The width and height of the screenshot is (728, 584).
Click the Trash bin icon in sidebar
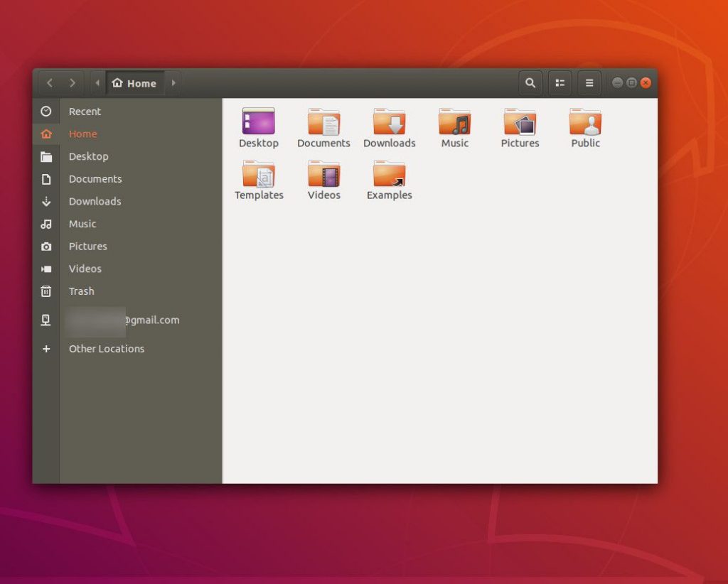coord(46,291)
